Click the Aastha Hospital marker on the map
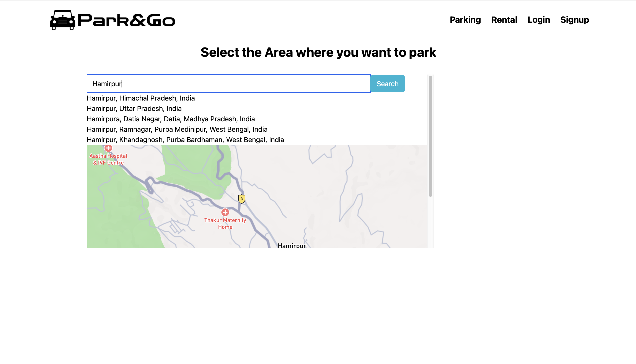The height and width of the screenshot is (364, 636). pos(108,148)
